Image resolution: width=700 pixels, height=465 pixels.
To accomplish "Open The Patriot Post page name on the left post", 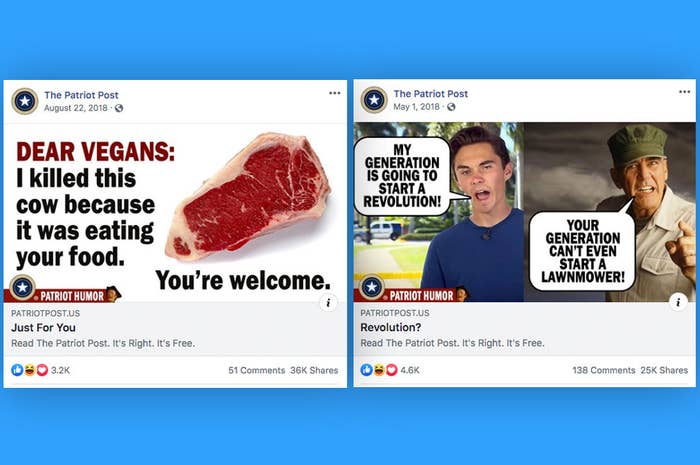I will [x=81, y=95].
